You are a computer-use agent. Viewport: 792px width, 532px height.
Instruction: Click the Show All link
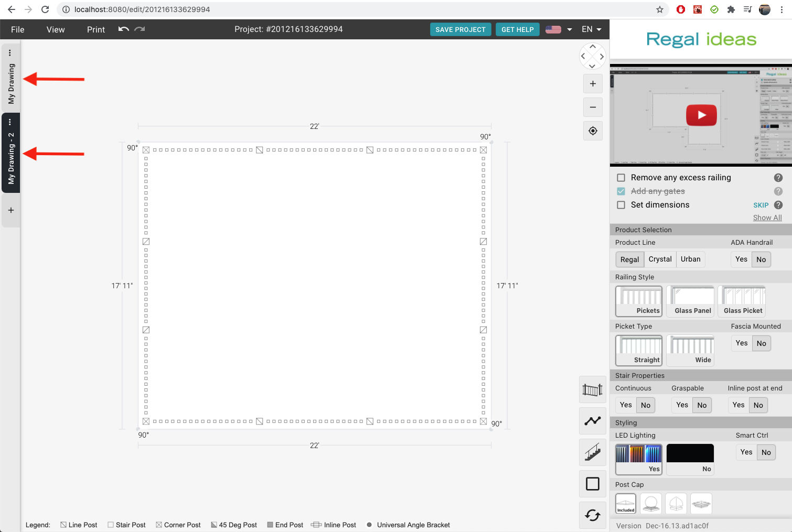coord(767,218)
